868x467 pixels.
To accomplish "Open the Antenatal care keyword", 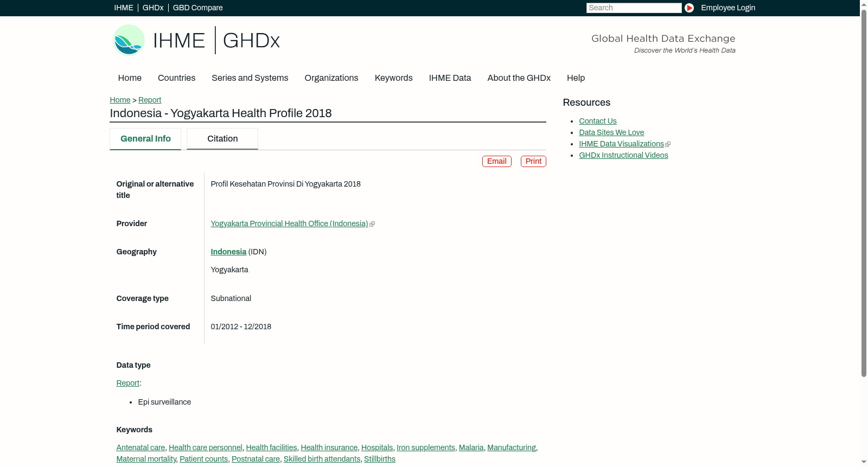I will 141,447.
